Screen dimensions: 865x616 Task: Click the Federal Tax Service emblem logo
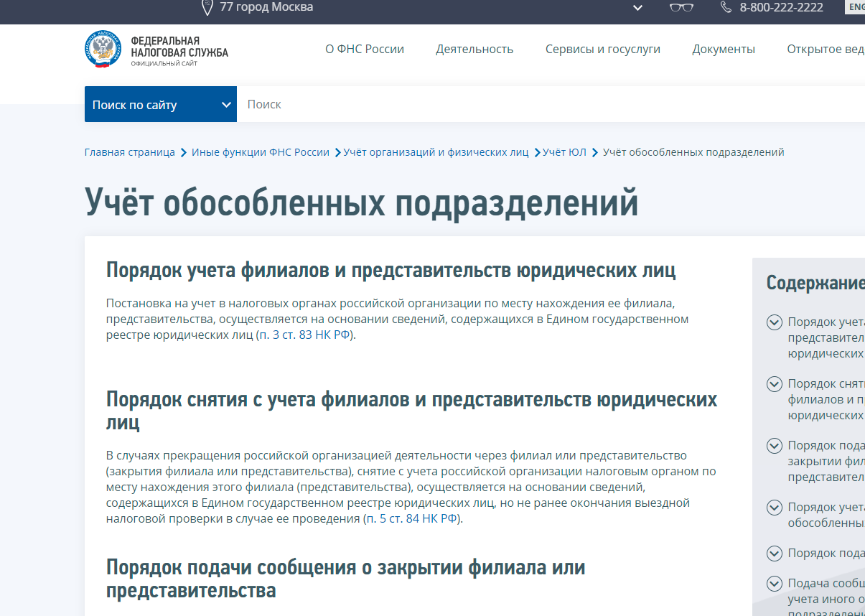(x=104, y=50)
